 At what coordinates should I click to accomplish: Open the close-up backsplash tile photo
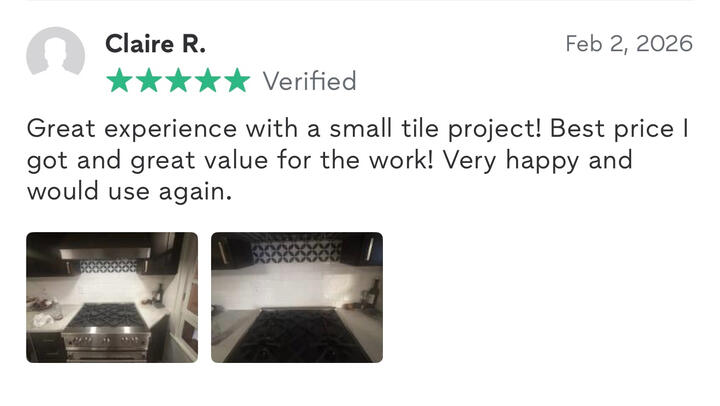pos(297,297)
